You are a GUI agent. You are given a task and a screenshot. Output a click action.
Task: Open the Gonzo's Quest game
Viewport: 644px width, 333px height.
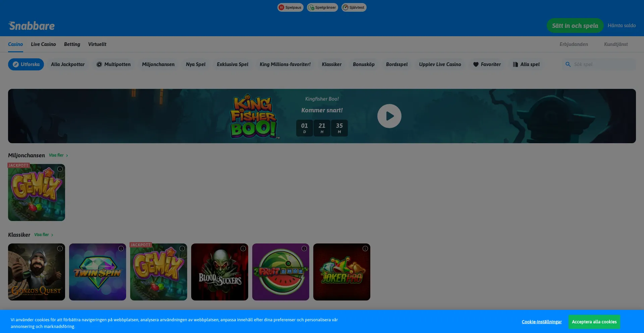click(x=37, y=272)
